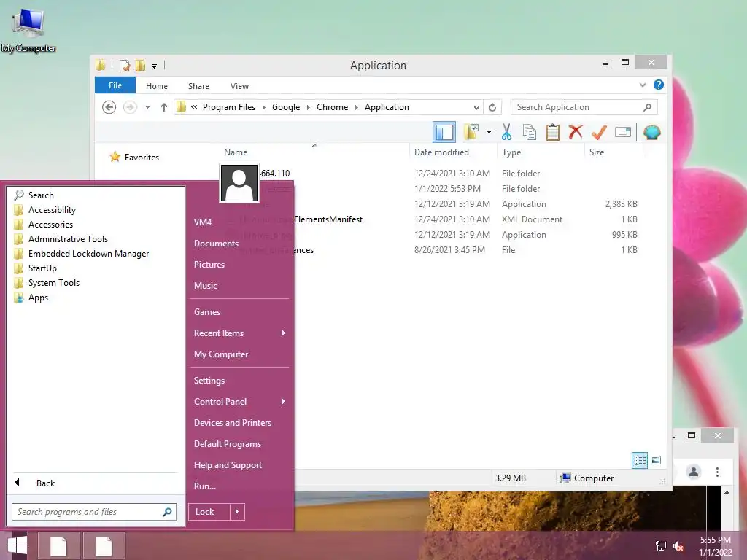Click Chrome in the address breadcrumb
This screenshot has width=747, height=560.
(x=332, y=107)
